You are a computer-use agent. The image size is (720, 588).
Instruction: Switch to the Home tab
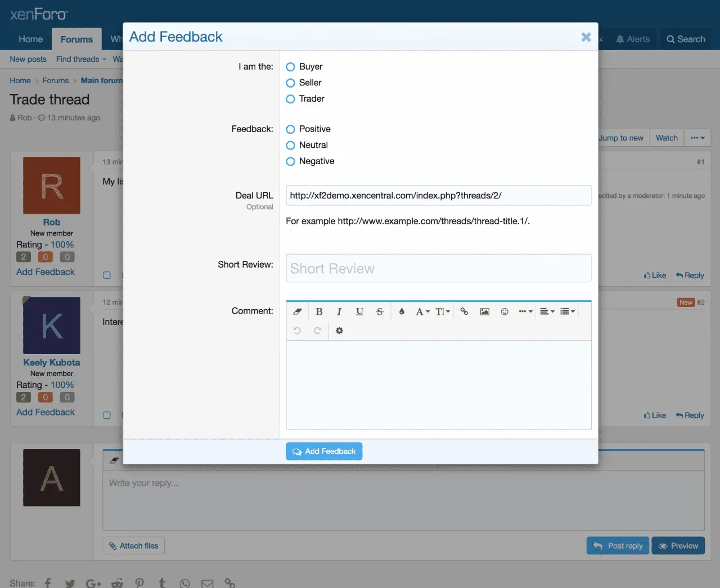click(x=30, y=39)
